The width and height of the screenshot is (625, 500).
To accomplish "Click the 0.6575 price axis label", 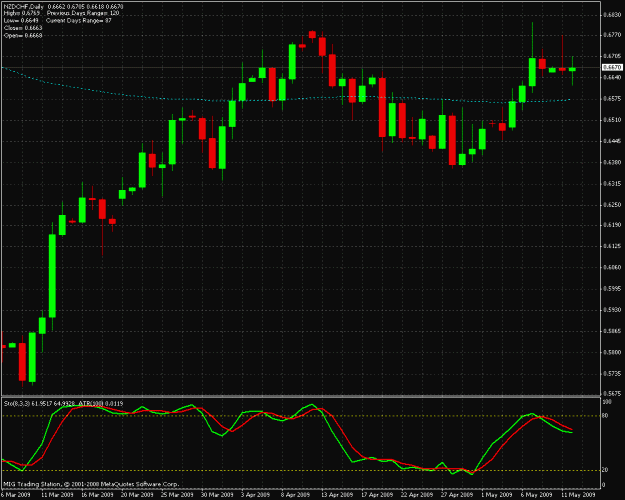I will coord(613,98).
